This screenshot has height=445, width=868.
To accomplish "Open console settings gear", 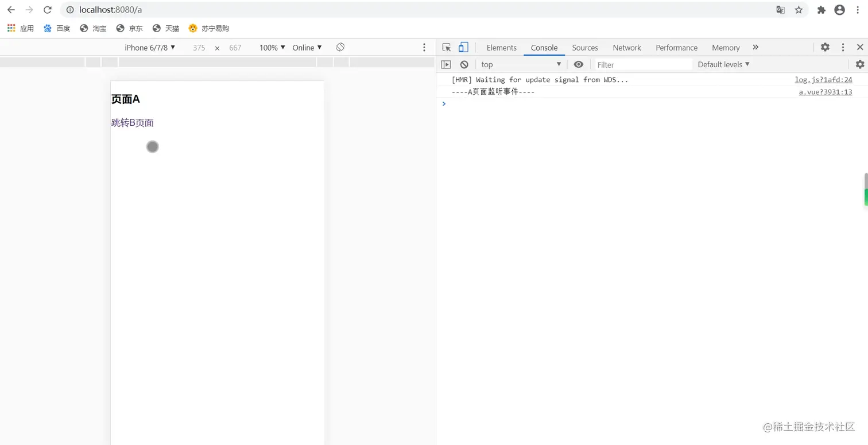I will click(860, 64).
